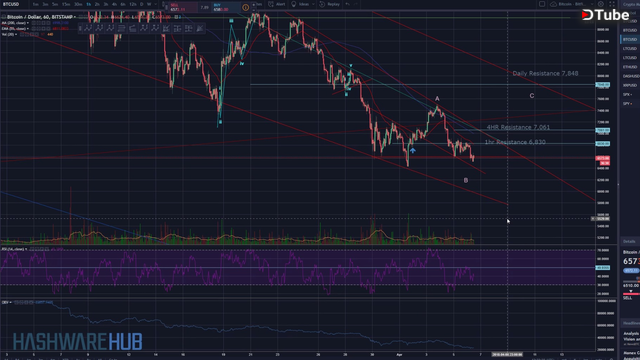The width and height of the screenshot is (640, 360).
Task: Click the wave label C
Action: pos(532,96)
